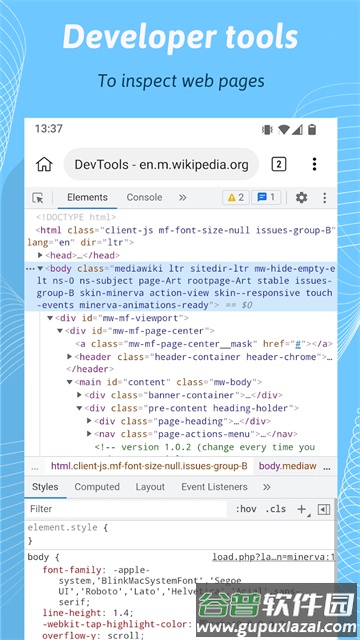Select body.mediaw breadcrumb item
Image resolution: width=360 pixels, height=640 pixels.
pyautogui.click(x=288, y=466)
